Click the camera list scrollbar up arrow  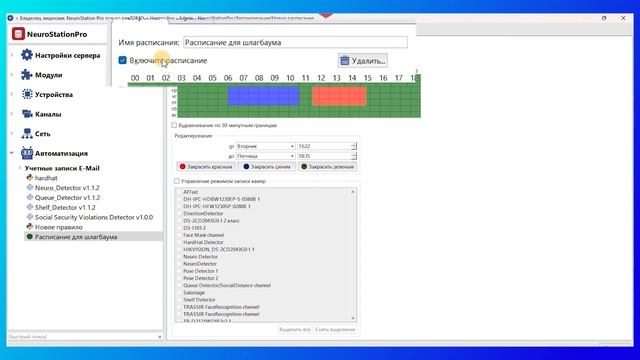tap(353, 191)
